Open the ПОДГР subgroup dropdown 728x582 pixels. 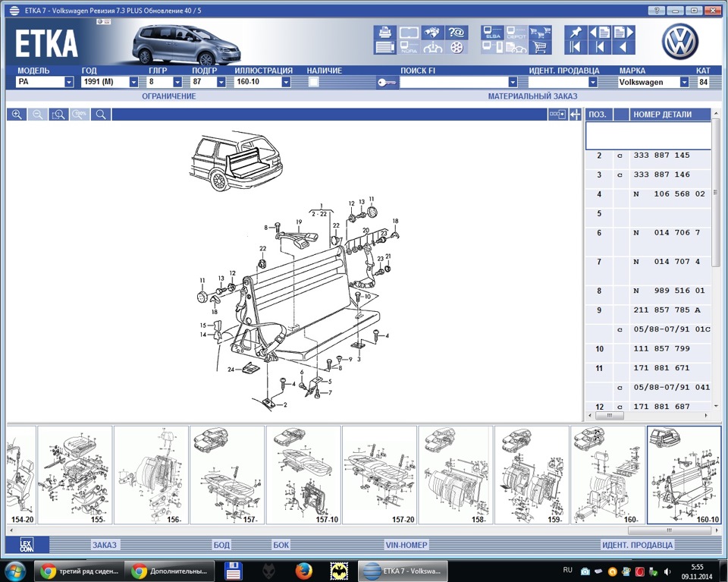point(221,82)
